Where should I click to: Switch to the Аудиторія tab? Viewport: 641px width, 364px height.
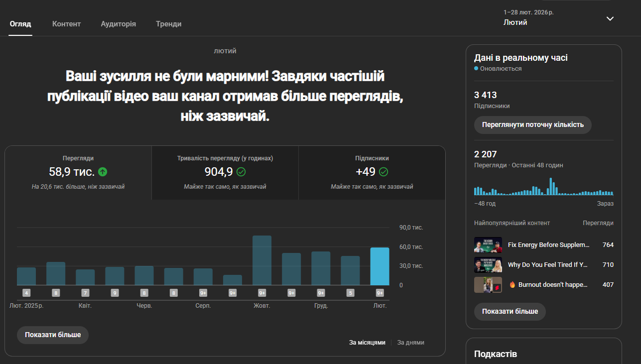point(118,24)
